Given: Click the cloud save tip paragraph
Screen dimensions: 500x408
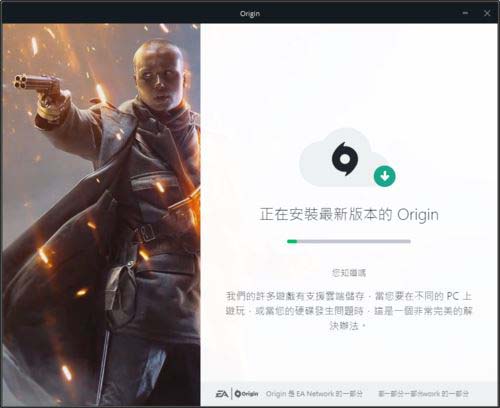Looking at the screenshot, I should 349,311.
